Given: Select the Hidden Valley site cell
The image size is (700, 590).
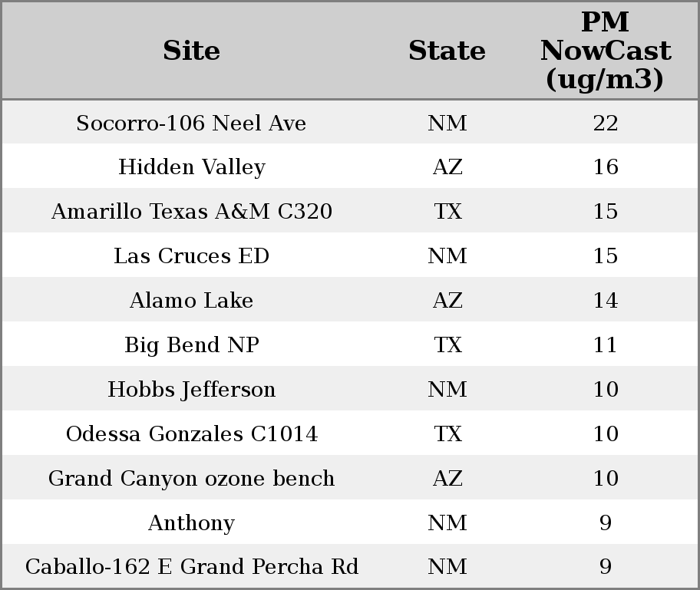Looking at the screenshot, I should click(191, 167).
